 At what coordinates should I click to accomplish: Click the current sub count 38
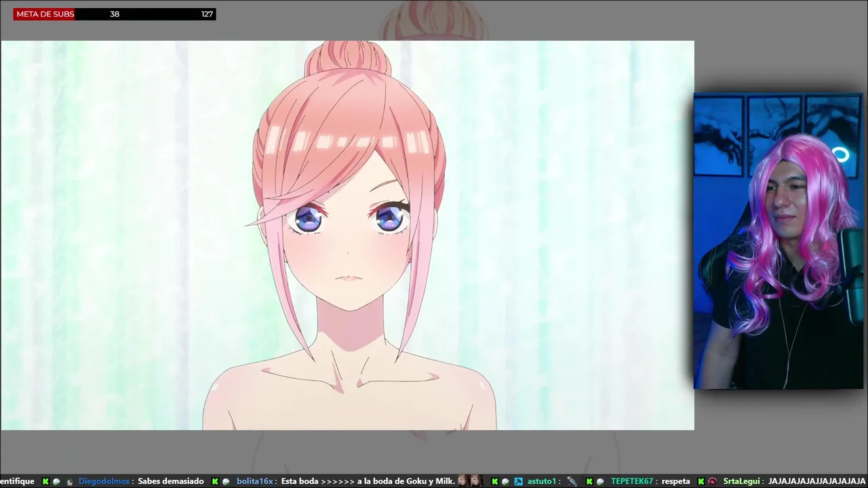(x=115, y=14)
